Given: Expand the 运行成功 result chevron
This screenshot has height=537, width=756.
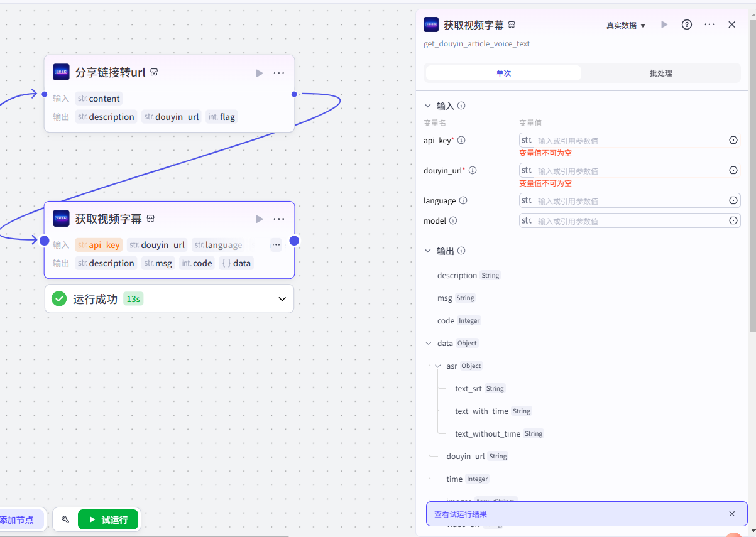Looking at the screenshot, I should [x=282, y=299].
